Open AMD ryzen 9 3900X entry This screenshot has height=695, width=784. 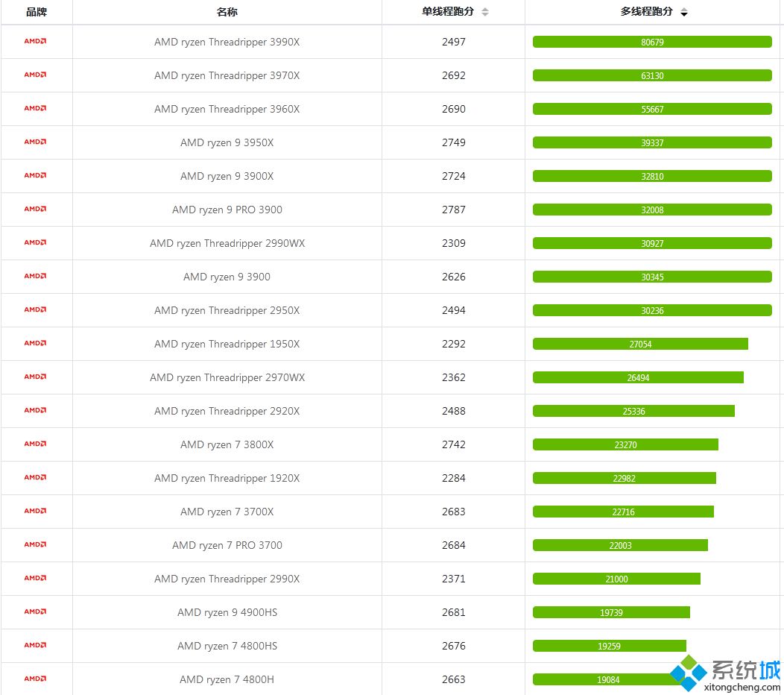[x=227, y=176]
